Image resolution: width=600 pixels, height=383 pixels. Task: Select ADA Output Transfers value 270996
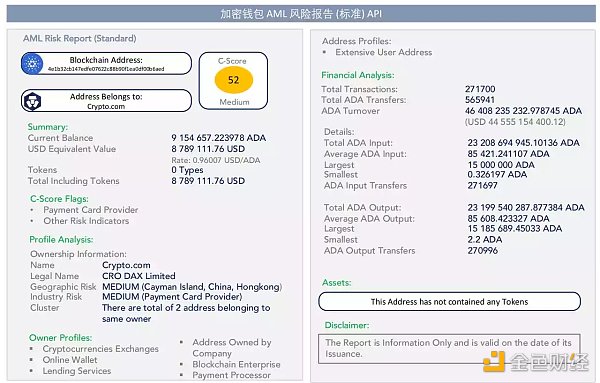coord(483,251)
